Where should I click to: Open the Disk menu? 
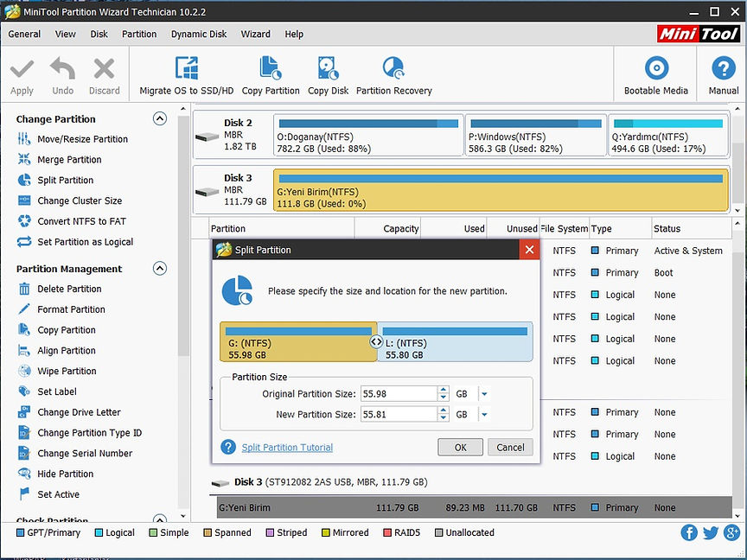99,34
